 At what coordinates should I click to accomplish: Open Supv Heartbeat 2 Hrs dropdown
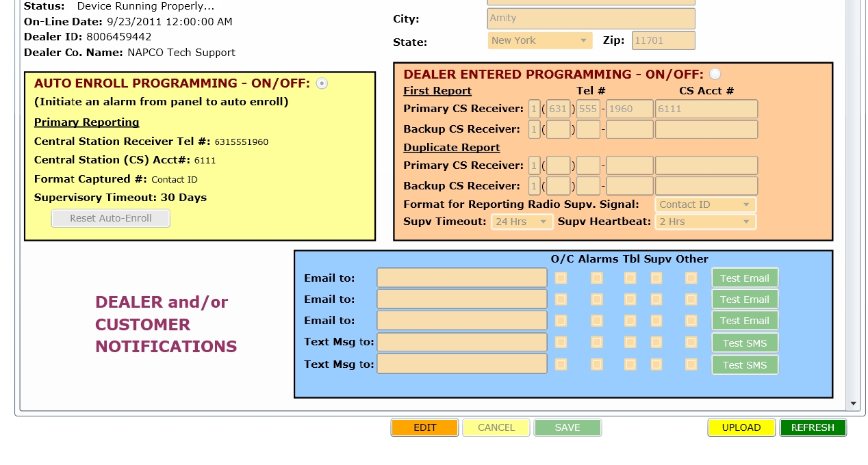click(705, 222)
